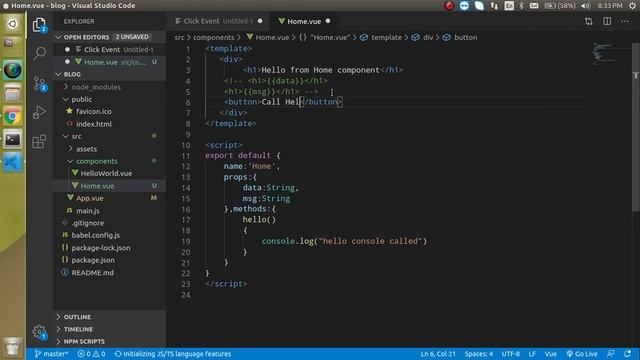
Task: Open editor More Actions ellipsis
Action: tap(625, 21)
